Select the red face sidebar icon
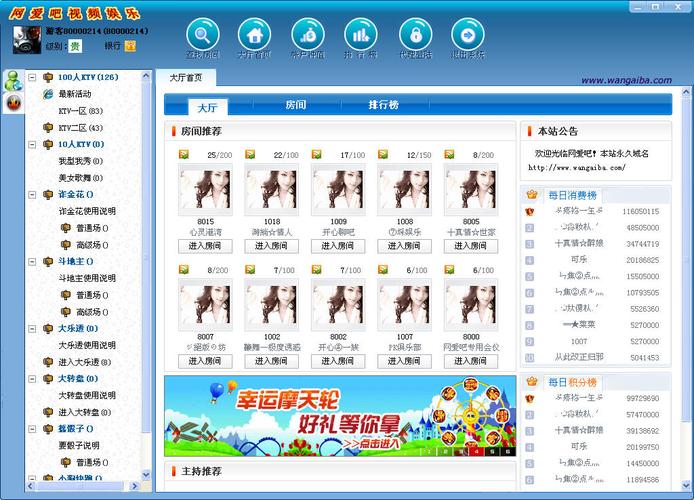Screen dimensions: 694x500 point(13,102)
